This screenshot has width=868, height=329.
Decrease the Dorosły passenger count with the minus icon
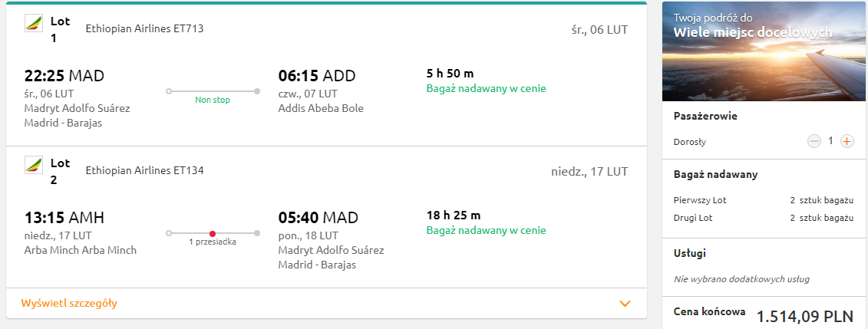coord(814,142)
